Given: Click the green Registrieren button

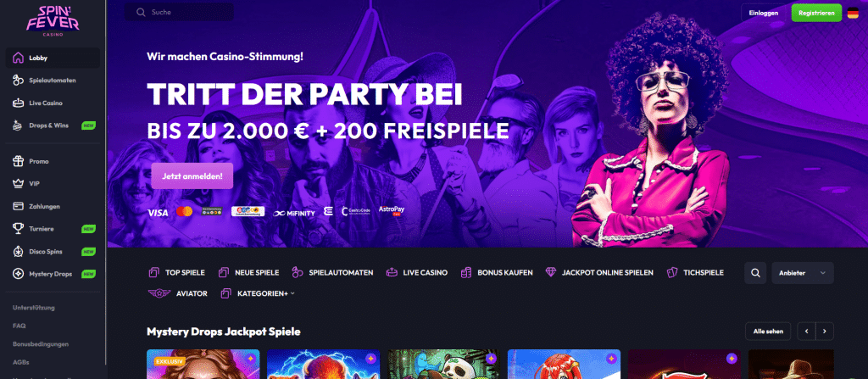Looking at the screenshot, I should (x=816, y=13).
